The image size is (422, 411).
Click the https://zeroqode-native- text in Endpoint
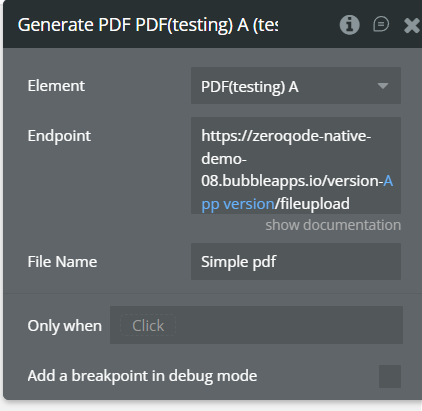pyautogui.click(x=286, y=136)
